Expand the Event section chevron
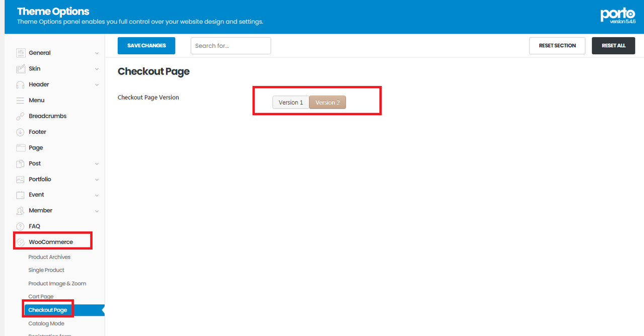The image size is (644, 336). click(97, 195)
